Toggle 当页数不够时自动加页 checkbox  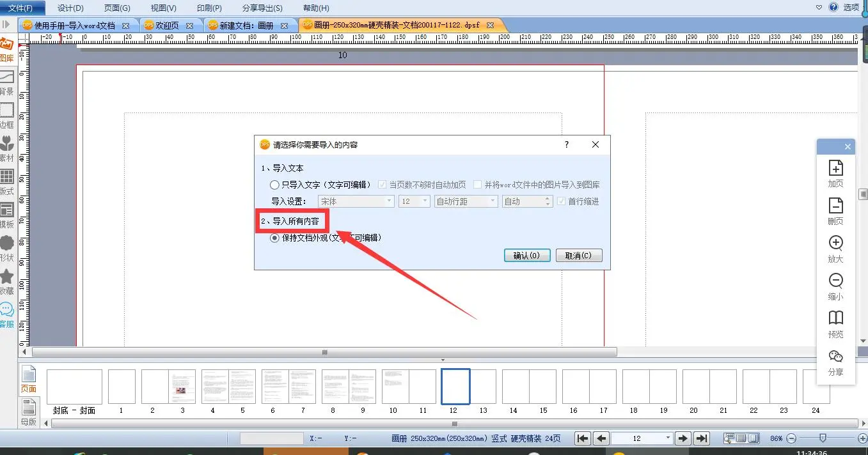click(422, 185)
